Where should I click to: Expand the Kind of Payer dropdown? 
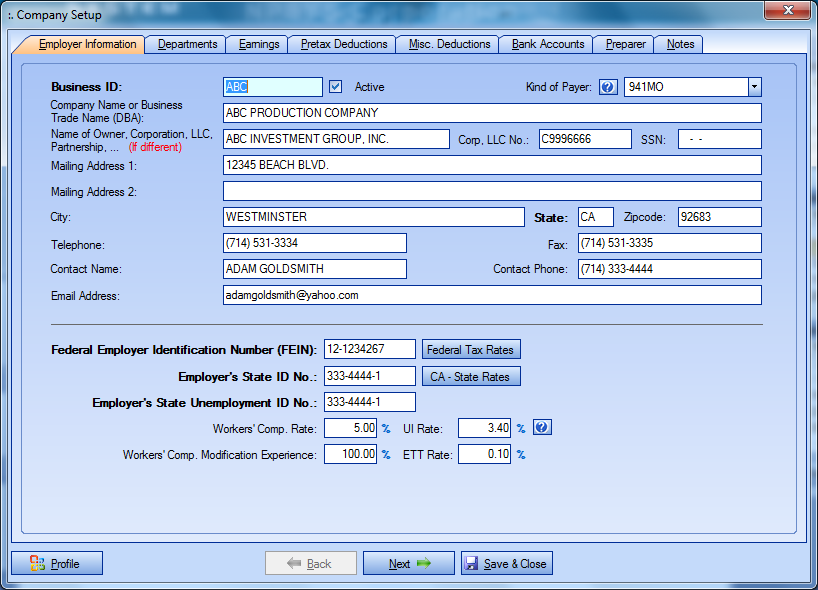pyautogui.click(x=754, y=87)
